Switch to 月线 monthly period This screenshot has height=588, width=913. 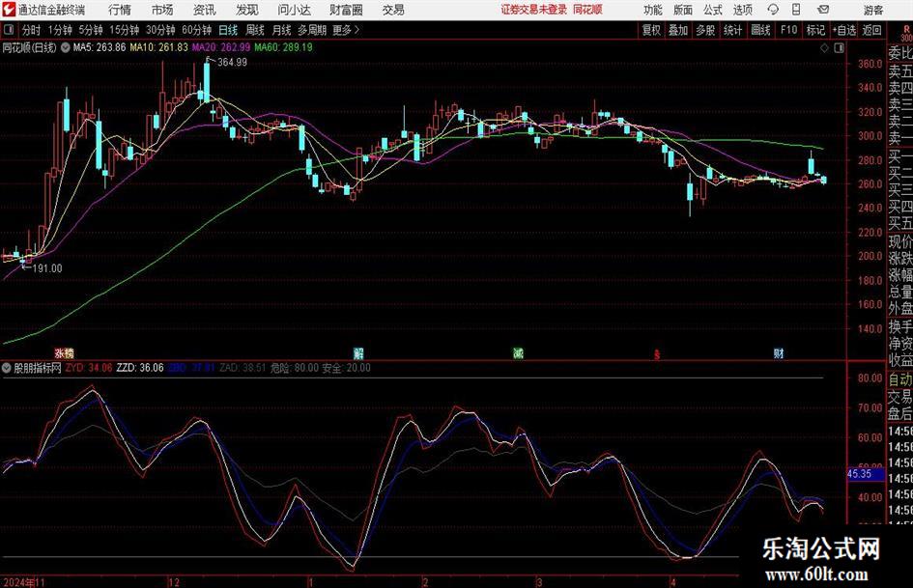pos(282,30)
